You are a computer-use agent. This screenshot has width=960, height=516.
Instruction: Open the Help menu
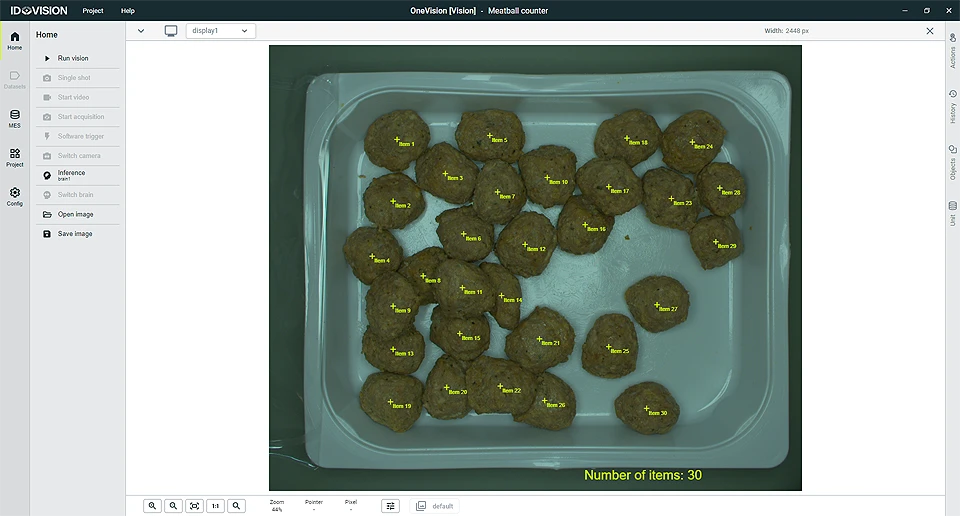(x=127, y=10)
